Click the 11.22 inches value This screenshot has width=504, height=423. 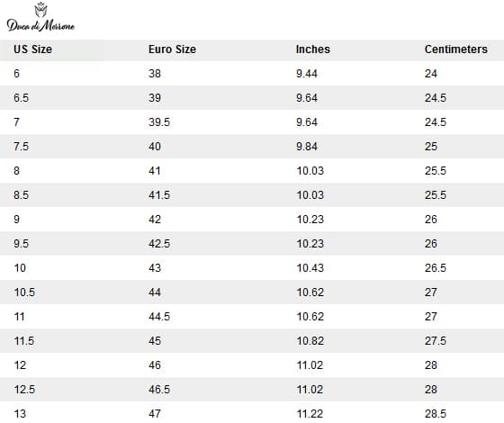pos(310,414)
